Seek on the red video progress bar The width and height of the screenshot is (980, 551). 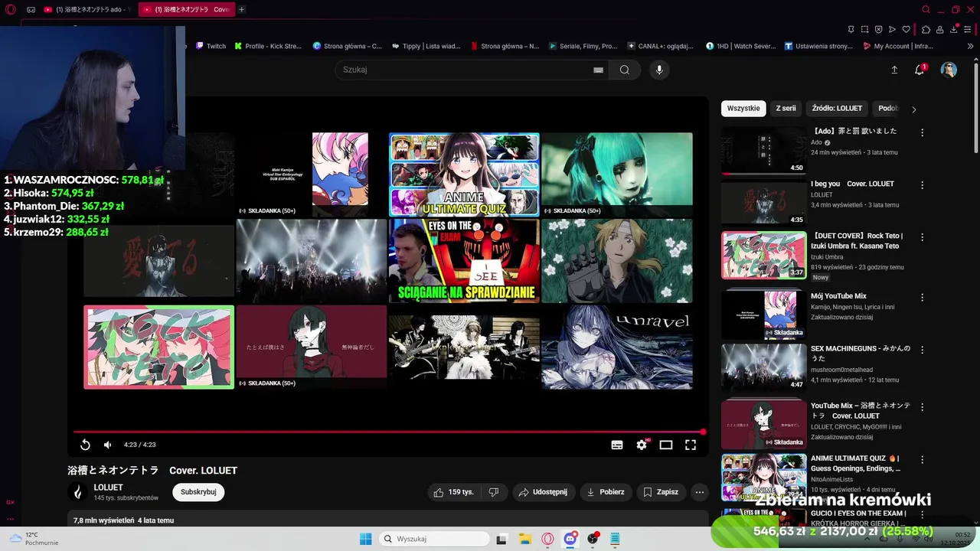click(388, 432)
